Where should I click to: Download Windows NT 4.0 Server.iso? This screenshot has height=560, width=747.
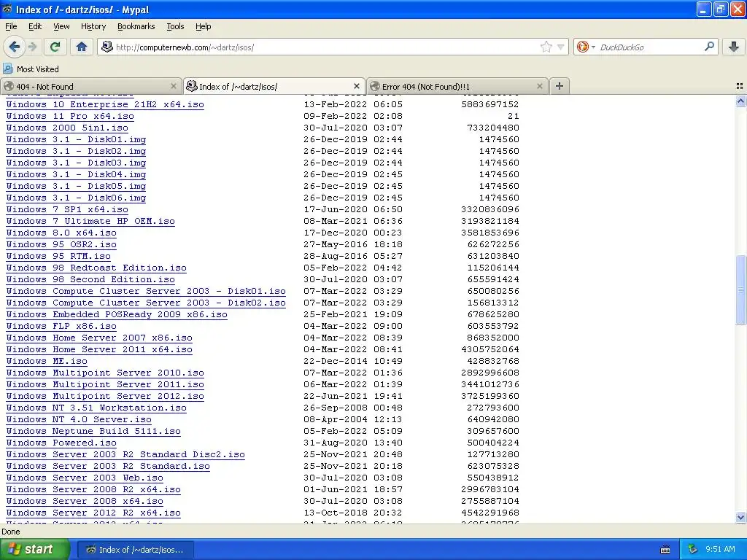(79, 419)
